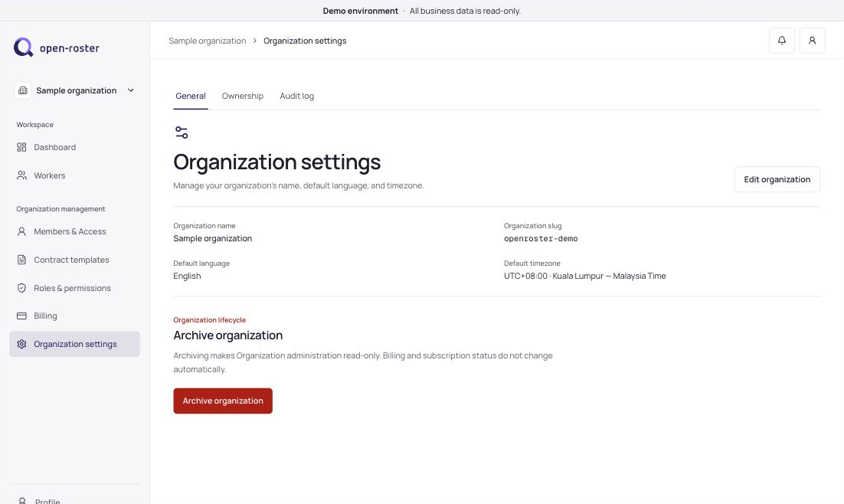Open the notifications bell

pos(781,41)
